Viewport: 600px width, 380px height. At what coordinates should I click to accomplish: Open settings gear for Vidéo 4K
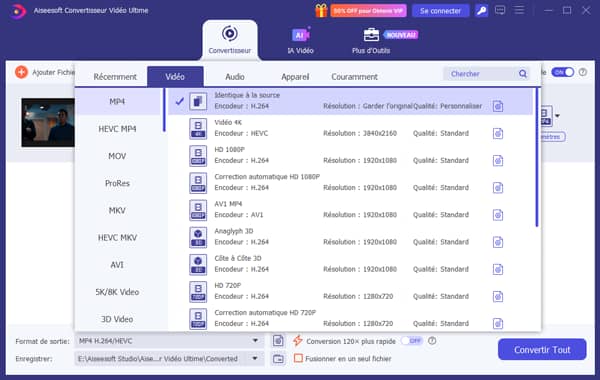tap(498, 133)
